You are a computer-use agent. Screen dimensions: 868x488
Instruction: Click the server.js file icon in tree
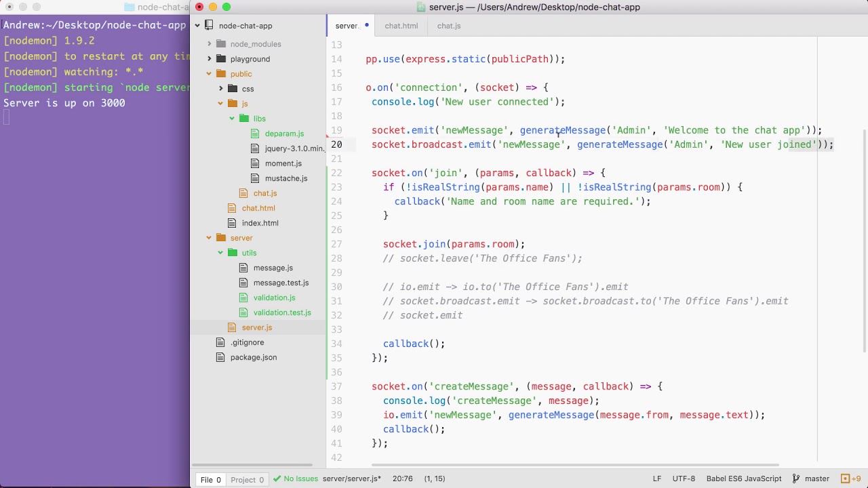tap(232, 327)
